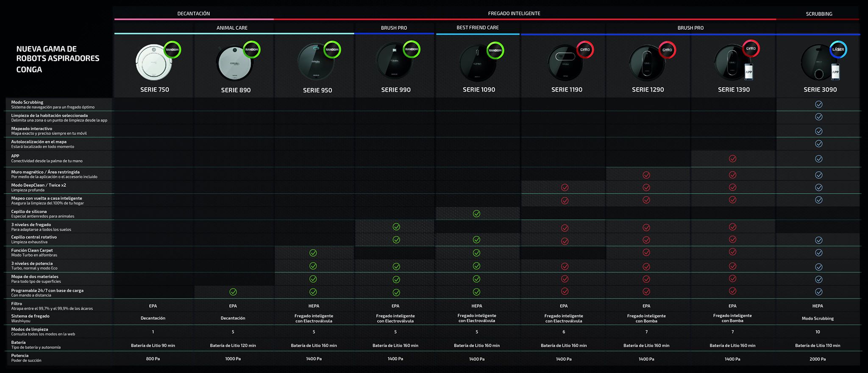Click the BEST FRIEND CARE subheader
The width and height of the screenshot is (868, 373).
[478, 28]
